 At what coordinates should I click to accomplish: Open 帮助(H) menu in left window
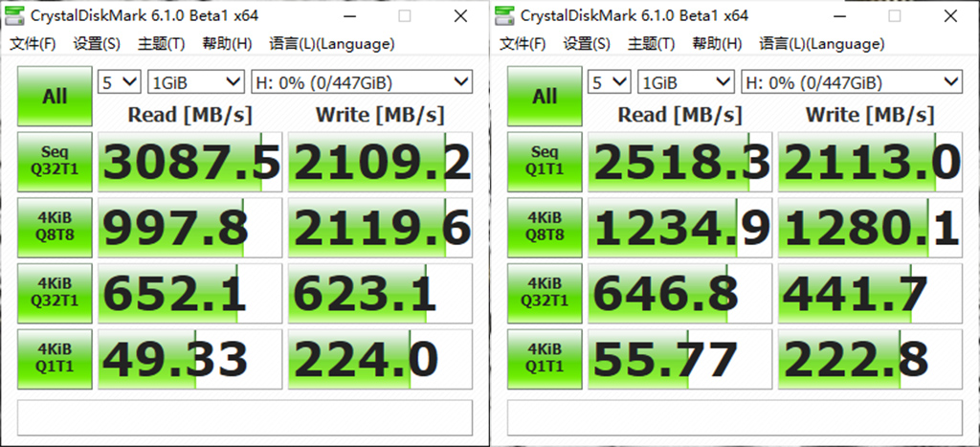(x=227, y=44)
